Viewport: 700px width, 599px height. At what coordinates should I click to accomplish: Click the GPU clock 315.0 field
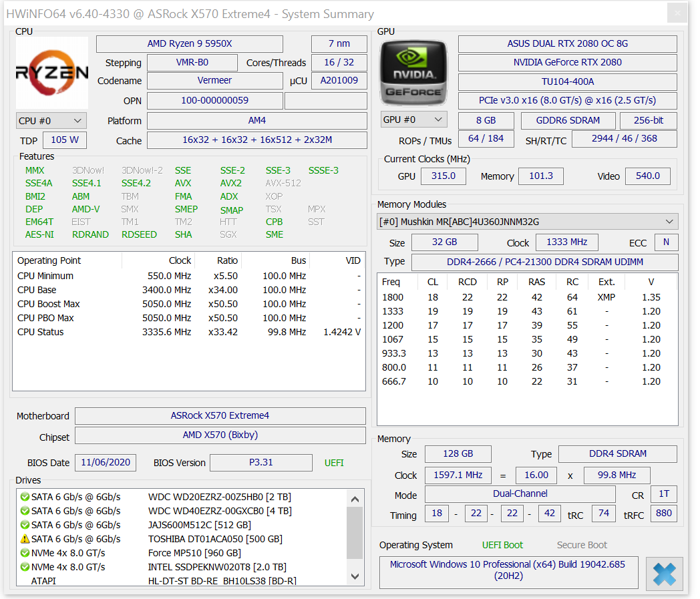[x=444, y=176]
